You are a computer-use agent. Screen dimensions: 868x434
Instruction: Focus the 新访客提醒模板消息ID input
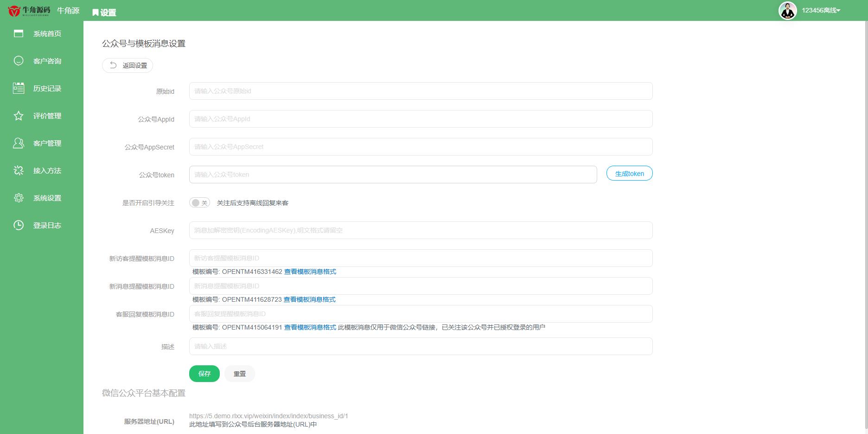[421, 258]
